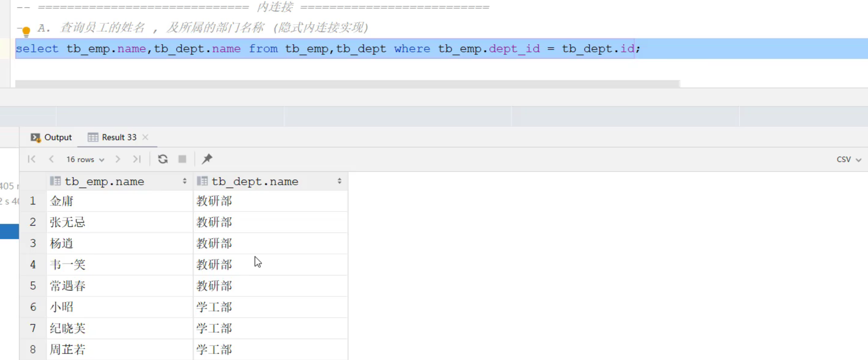Go to first page of results
The width and height of the screenshot is (868, 360).
(x=31, y=159)
